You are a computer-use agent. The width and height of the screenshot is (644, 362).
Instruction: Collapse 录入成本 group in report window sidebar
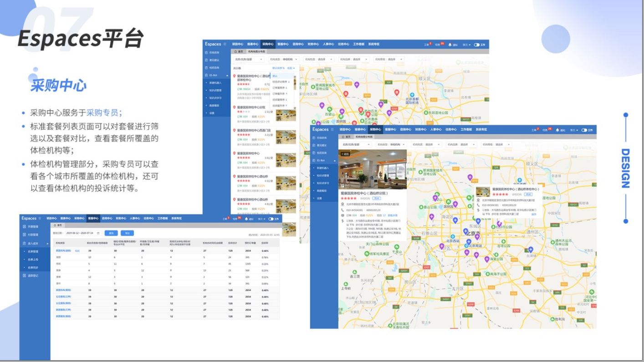coord(47,244)
